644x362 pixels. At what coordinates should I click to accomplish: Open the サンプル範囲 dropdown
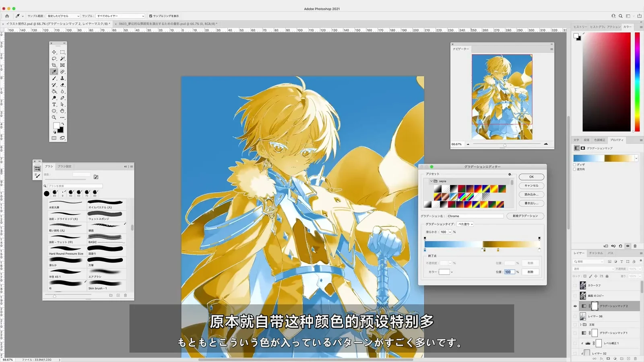point(63,16)
